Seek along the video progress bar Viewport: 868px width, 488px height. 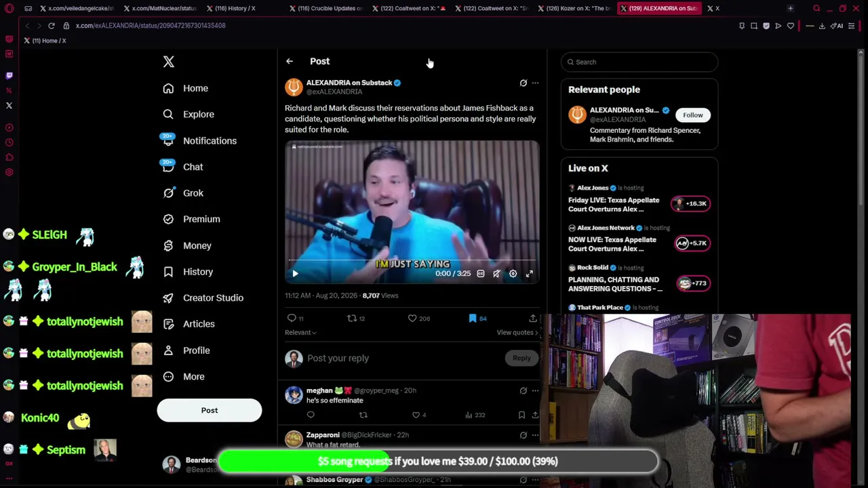pyautogui.click(x=412, y=260)
